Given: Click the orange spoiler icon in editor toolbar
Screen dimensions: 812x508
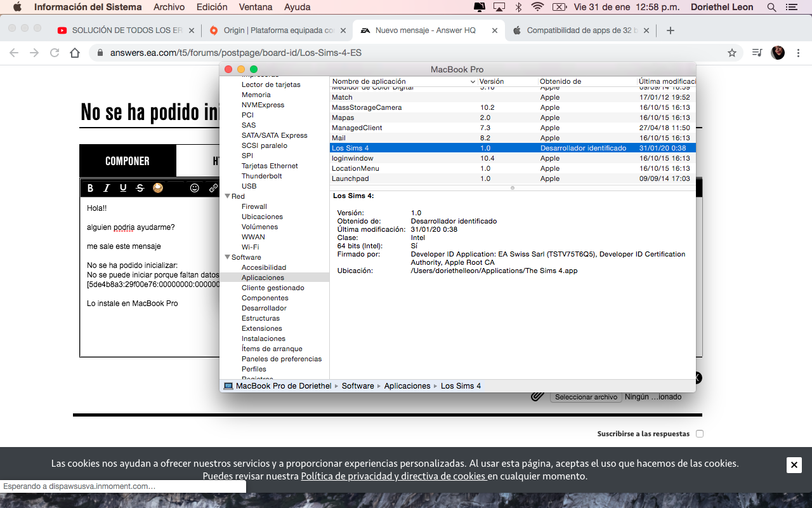Looking at the screenshot, I should 158,188.
